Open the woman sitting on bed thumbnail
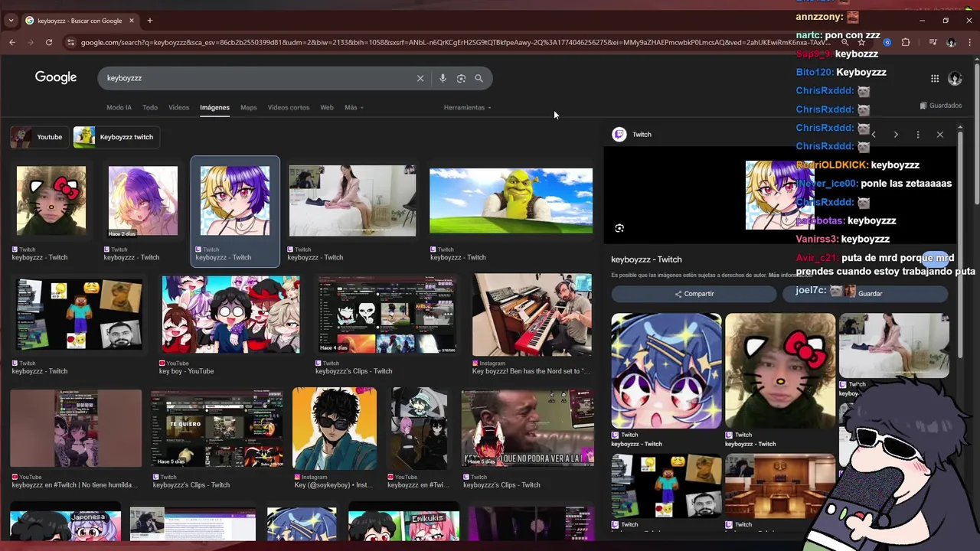980x551 pixels. 352,201
